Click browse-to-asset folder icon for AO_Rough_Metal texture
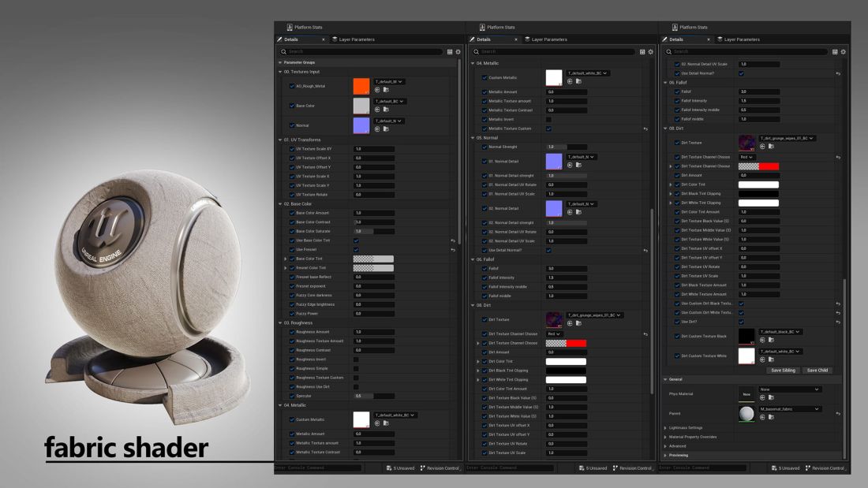Viewport: 868px width, 488px height. coord(386,90)
